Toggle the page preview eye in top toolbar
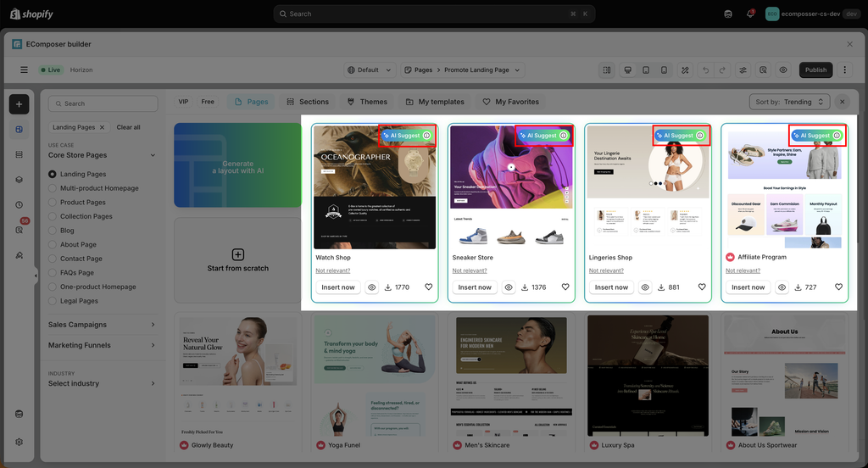Viewport: 868px width, 468px height. (782, 70)
